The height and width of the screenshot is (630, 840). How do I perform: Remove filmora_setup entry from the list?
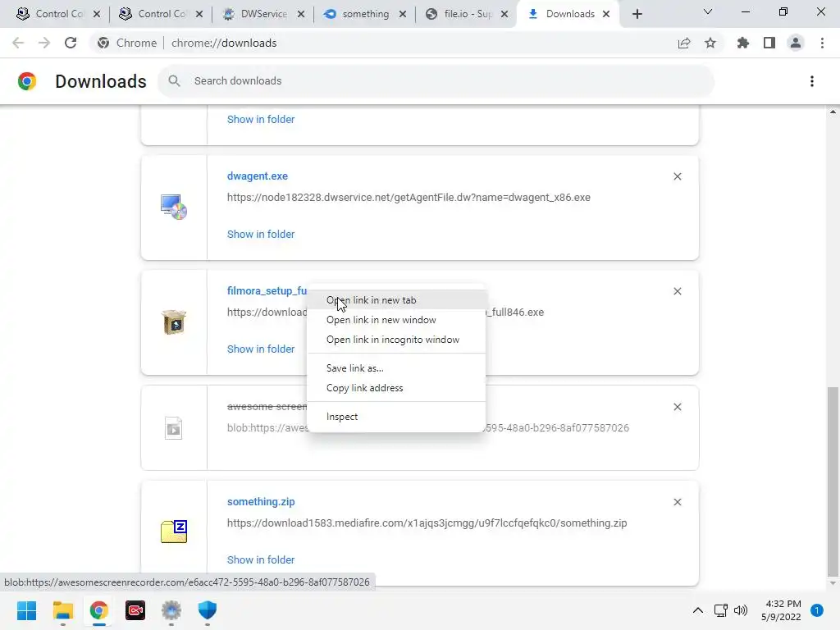pyautogui.click(x=677, y=291)
